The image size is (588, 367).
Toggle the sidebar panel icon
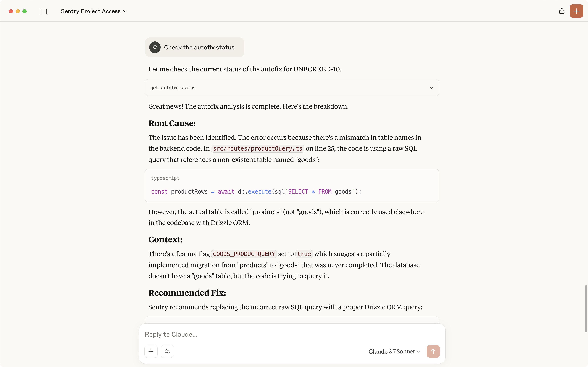pos(43,11)
